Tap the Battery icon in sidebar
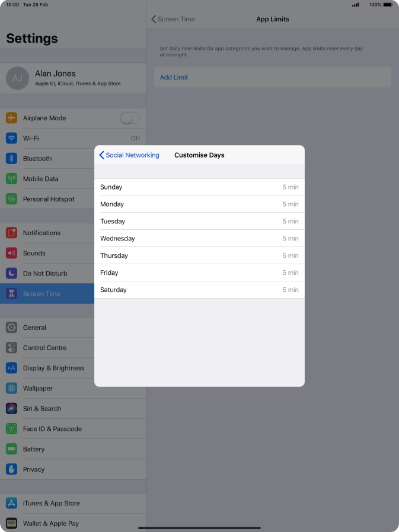Viewport: 399px width, 532px height. point(12,449)
